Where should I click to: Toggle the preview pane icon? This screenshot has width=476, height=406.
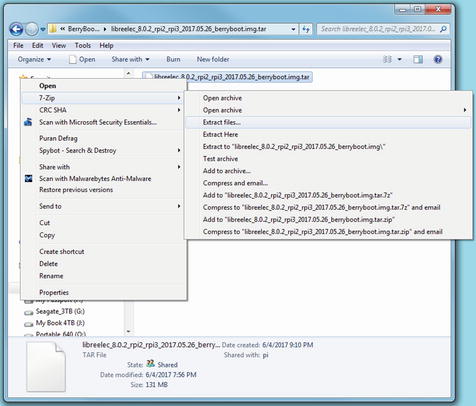point(418,60)
